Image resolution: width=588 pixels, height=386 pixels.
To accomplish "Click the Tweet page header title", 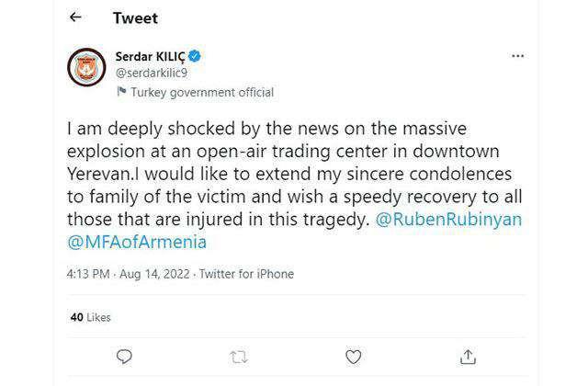I will 135,18.
